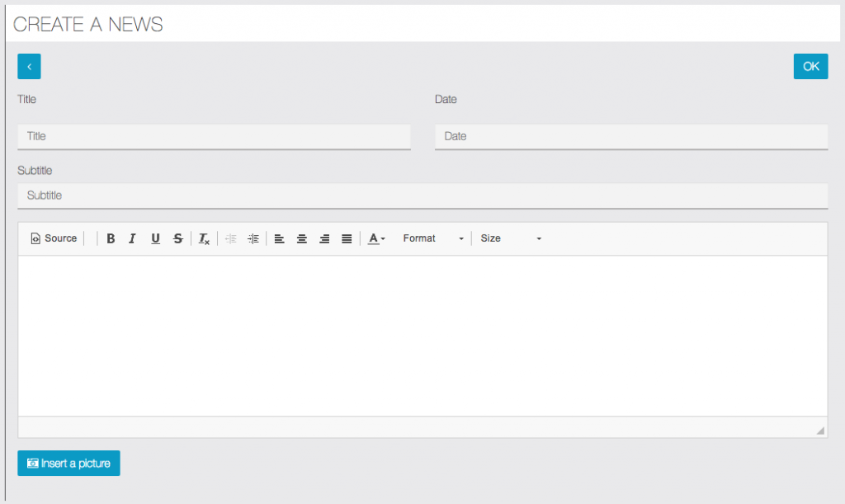Toggle bold formatting in the editor toolbar
Screen dimensions: 845x504
pos(111,238)
